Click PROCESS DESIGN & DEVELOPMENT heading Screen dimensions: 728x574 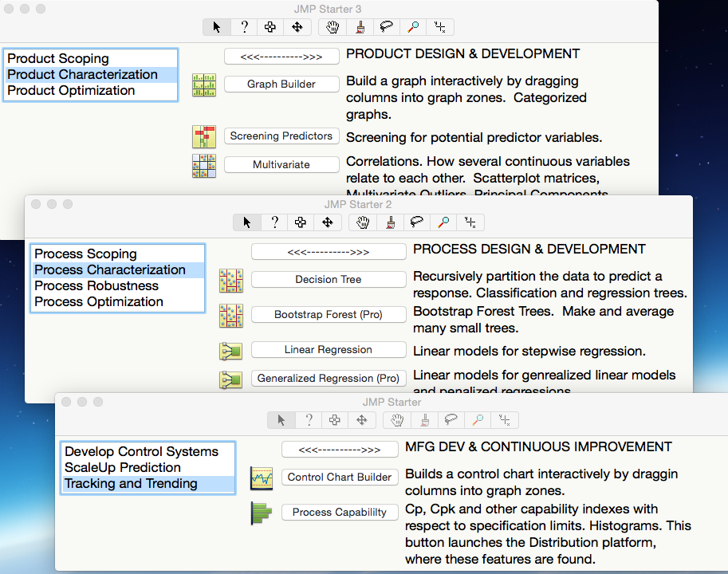click(529, 250)
